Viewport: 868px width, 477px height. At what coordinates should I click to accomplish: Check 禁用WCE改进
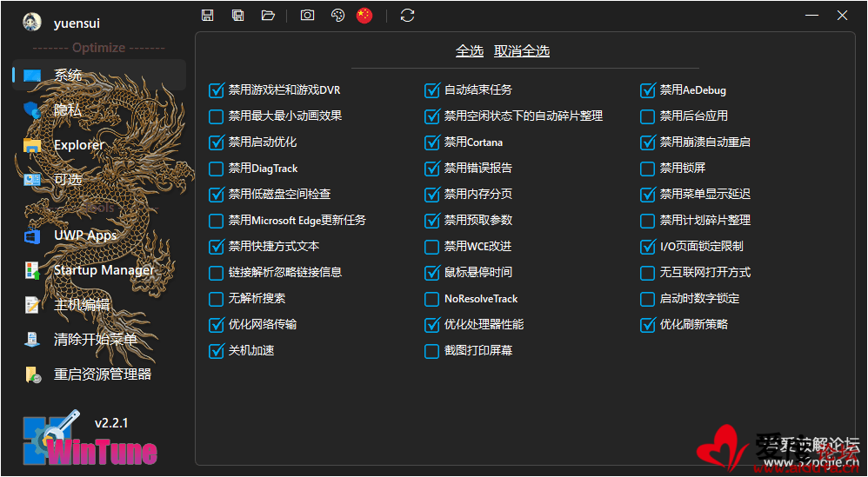431,247
